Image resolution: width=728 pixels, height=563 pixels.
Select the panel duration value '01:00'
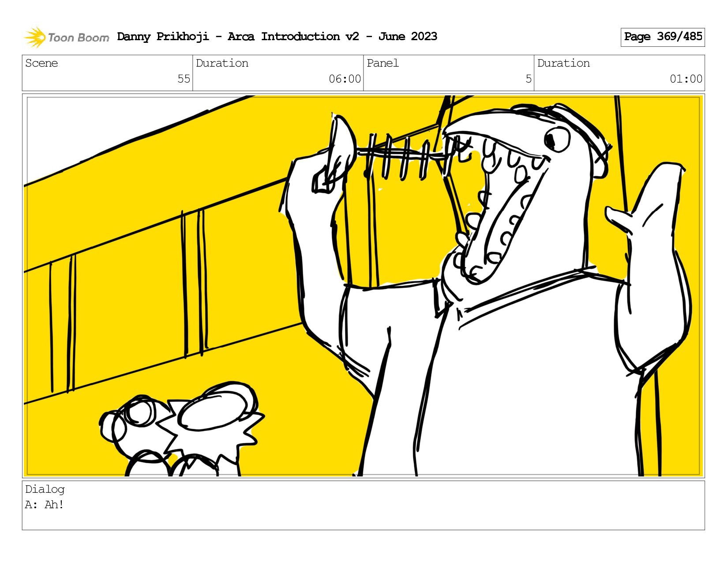pos(686,79)
